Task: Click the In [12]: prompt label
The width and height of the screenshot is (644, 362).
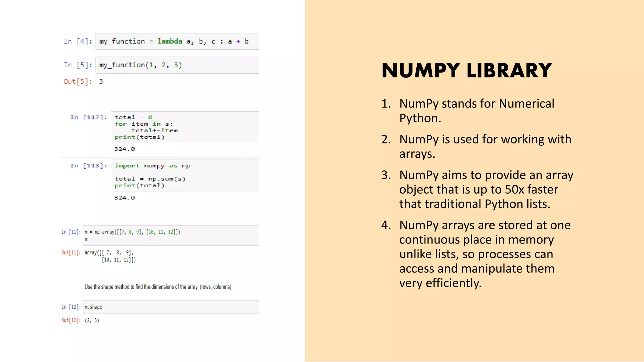Action: tap(71, 307)
